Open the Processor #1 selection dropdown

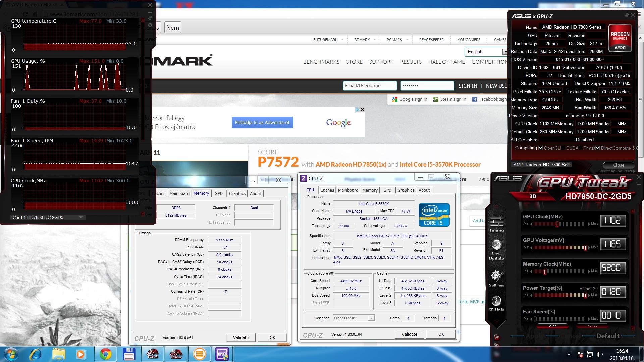pos(354,318)
